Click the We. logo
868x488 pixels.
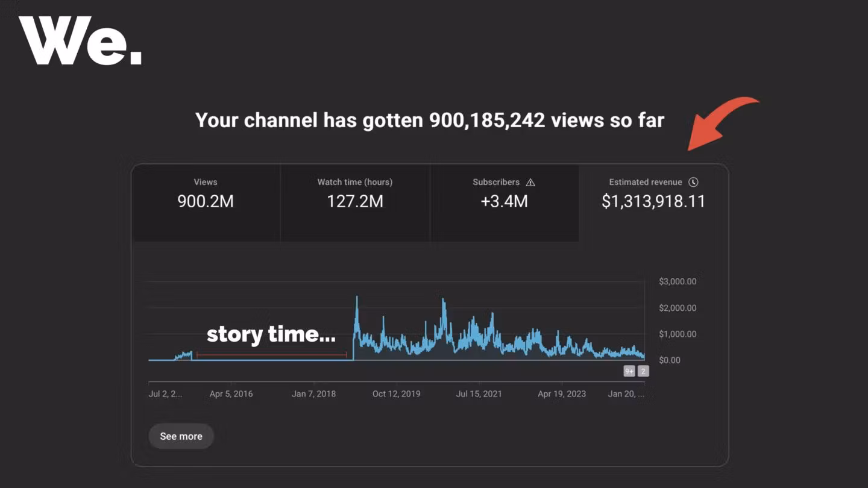pyautogui.click(x=80, y=40)
